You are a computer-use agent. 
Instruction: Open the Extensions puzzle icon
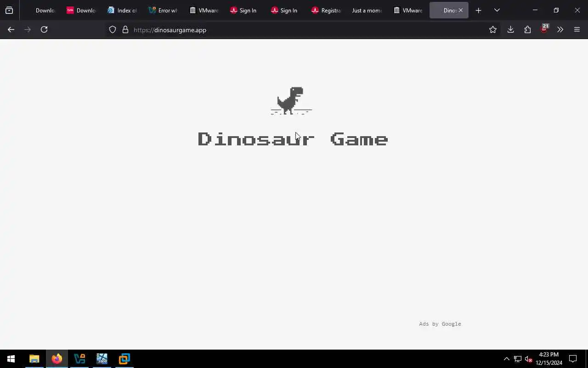[527, 29]
